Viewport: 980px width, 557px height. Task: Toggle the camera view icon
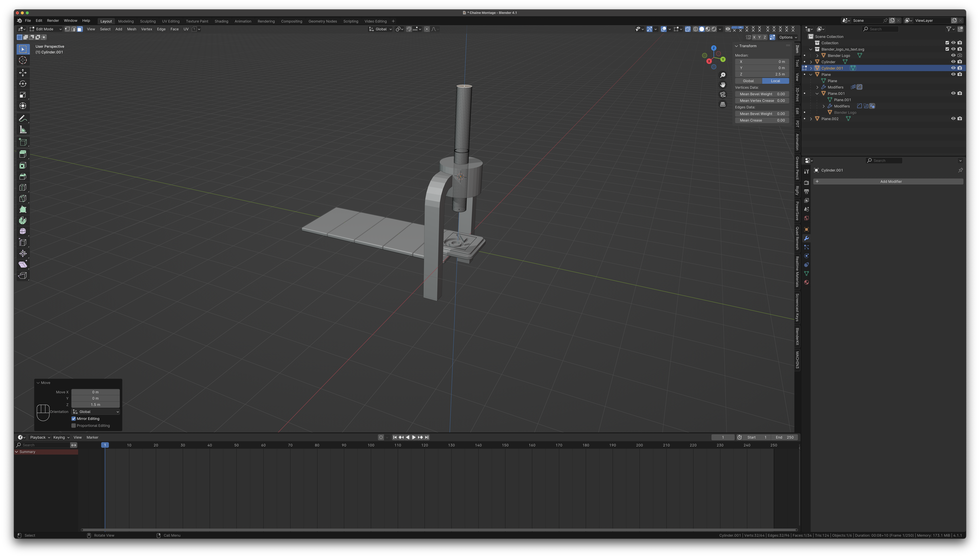coord(723,94)
